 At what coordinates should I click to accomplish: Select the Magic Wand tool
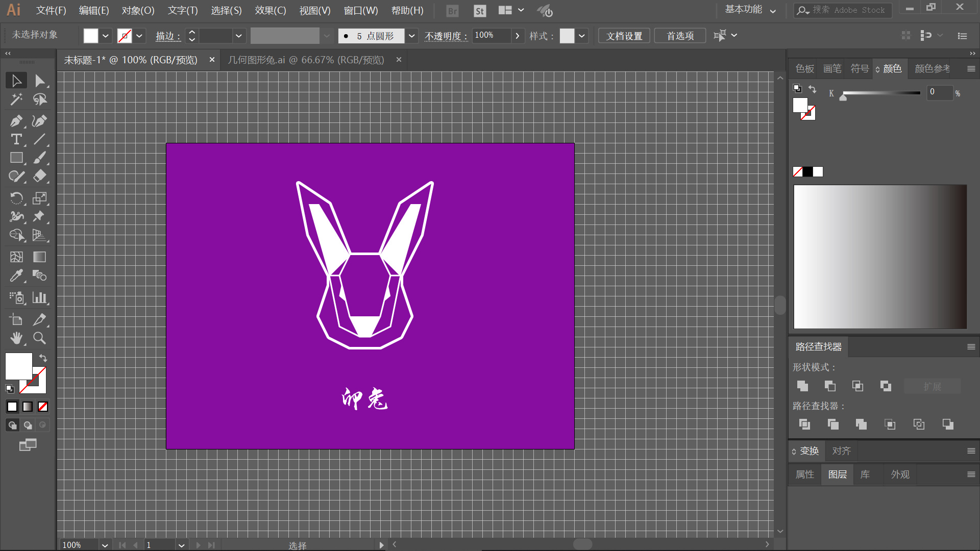(16, 99)
